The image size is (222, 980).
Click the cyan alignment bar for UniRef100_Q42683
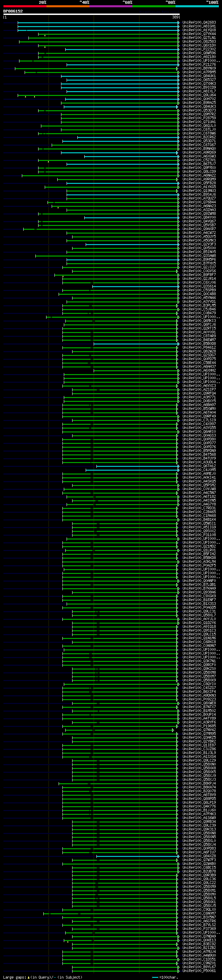98,23
